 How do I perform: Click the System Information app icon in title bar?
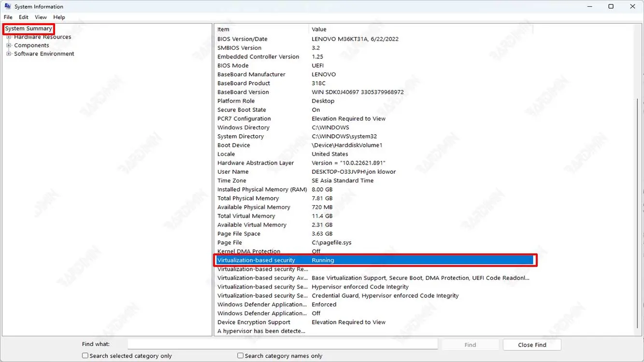[8, 7]
